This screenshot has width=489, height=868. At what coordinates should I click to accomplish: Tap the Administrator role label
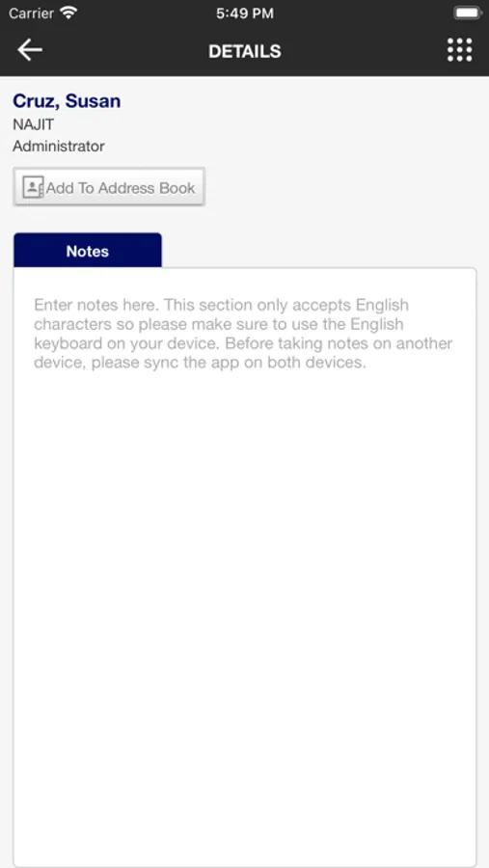pos(59,147)
